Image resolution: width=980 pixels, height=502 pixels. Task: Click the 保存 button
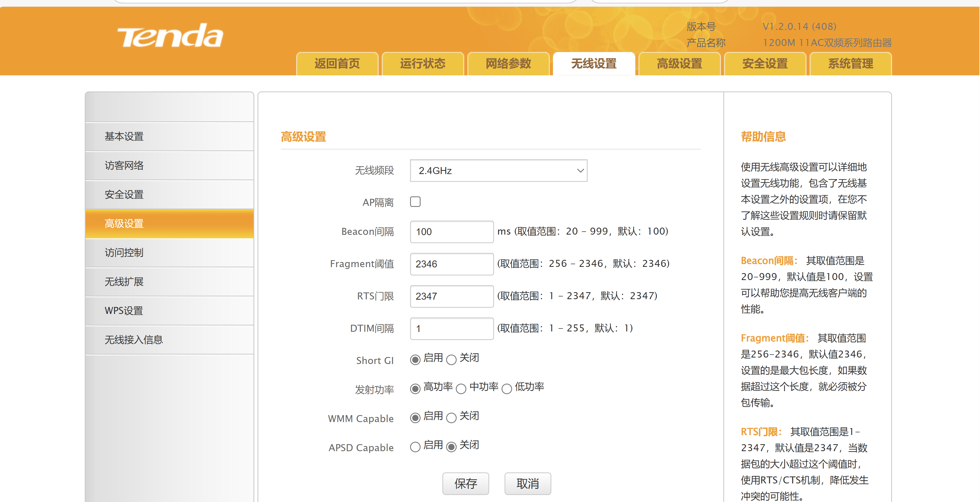coord(465,483)
